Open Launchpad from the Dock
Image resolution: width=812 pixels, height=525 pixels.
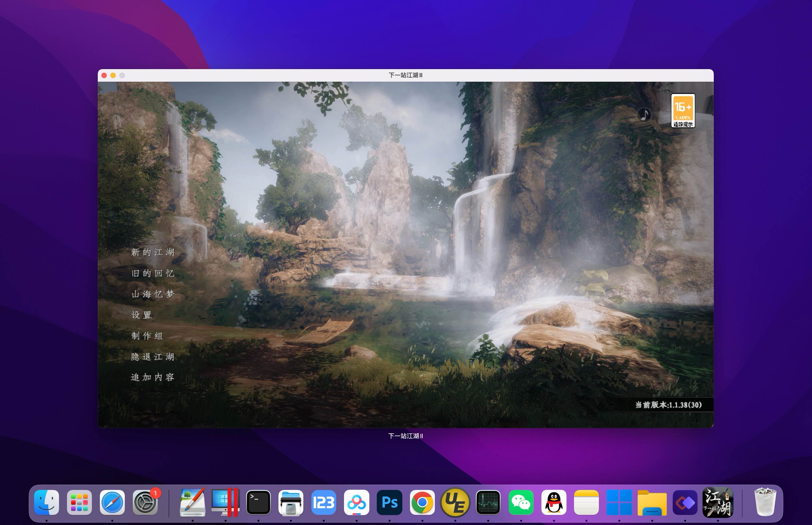pyautogui.click(x=80, y=502)
